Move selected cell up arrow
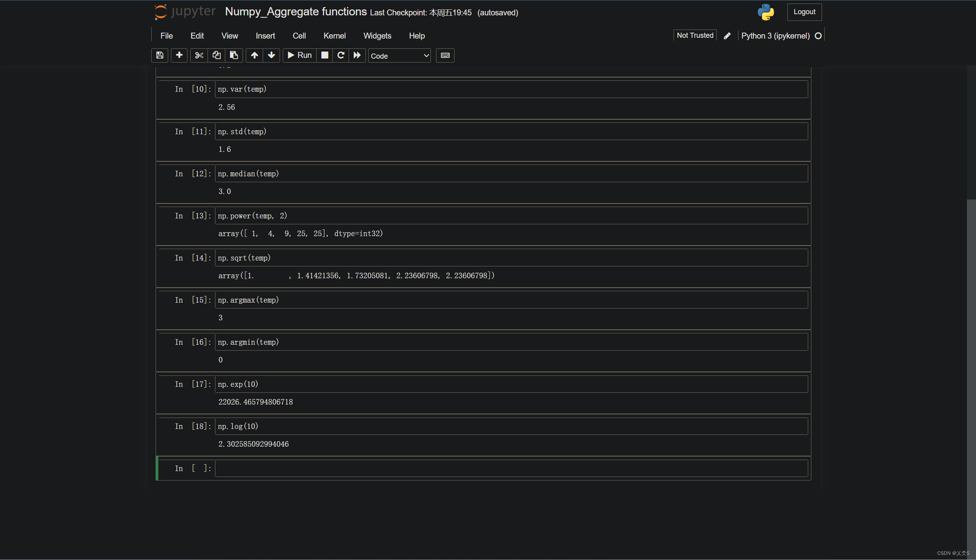The width and height of the screenshot is (976, 560). [254, 55]
